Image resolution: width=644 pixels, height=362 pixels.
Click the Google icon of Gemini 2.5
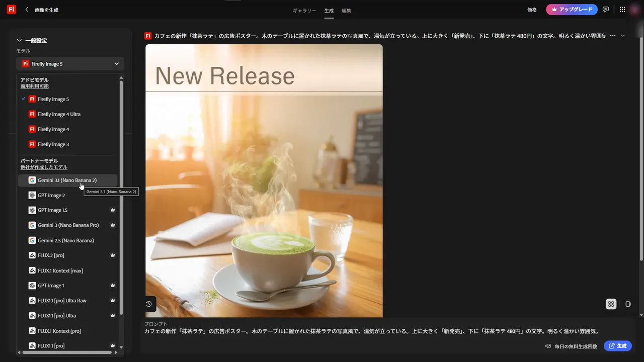click(32, 240)
